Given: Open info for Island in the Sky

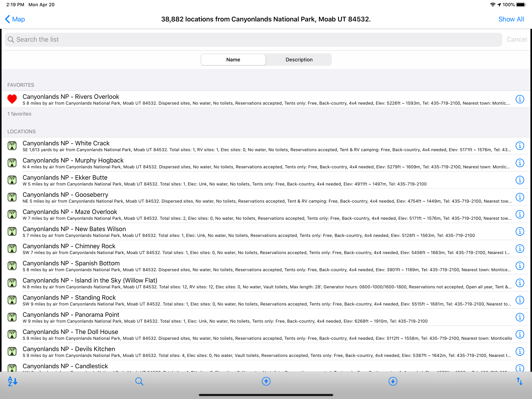Looking at the screenshot, I should 520,283.
